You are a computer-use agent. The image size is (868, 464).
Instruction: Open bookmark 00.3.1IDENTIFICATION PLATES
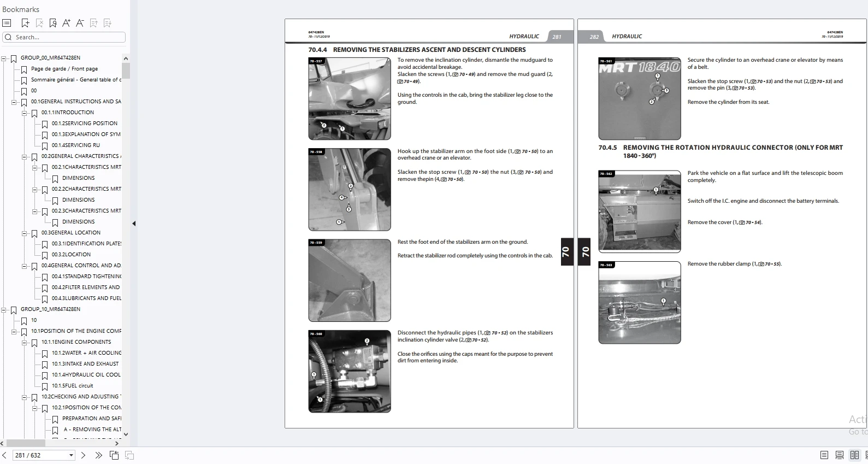click(86, 244)
